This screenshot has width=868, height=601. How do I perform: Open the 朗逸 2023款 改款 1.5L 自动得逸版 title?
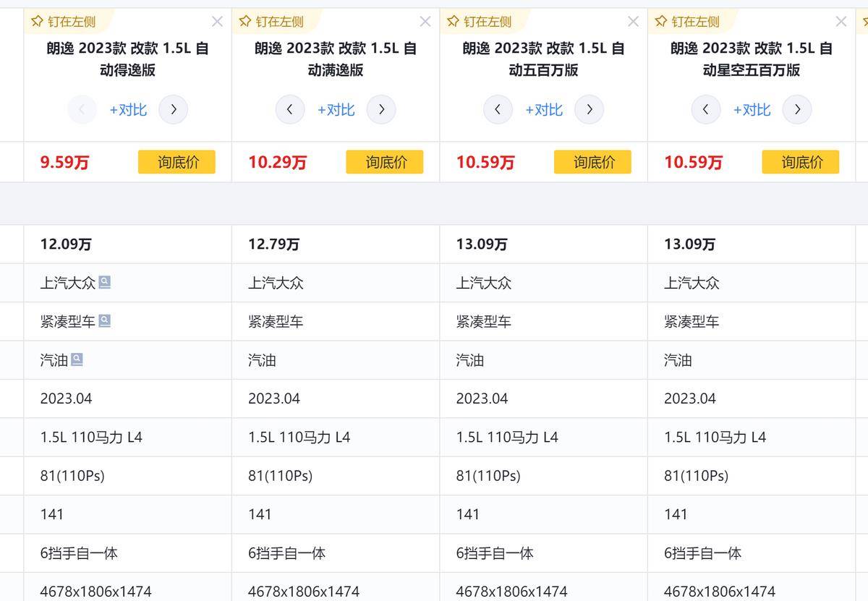pyautogui.click(x=128, y=59)
